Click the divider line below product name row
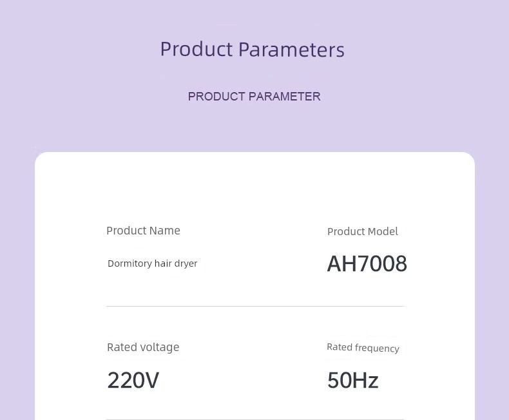Image resolution: width=509 pixels, height=420 pixels. tap(256, 306)
